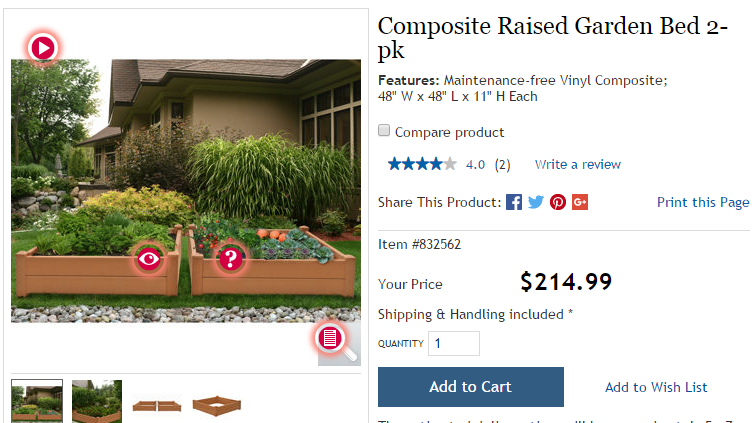Open the document magnifier icon
This screenshot has height=423, width=756.
[331, 338]
